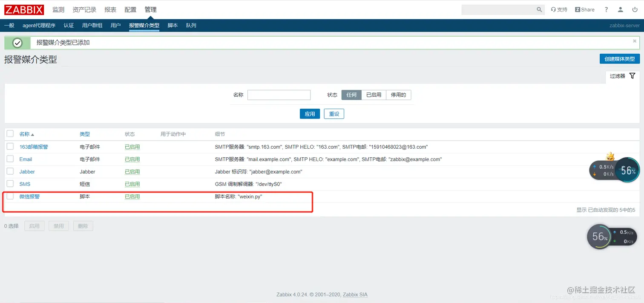
Task: Click the 禁用 bulk action button
Action: [59, 226]
